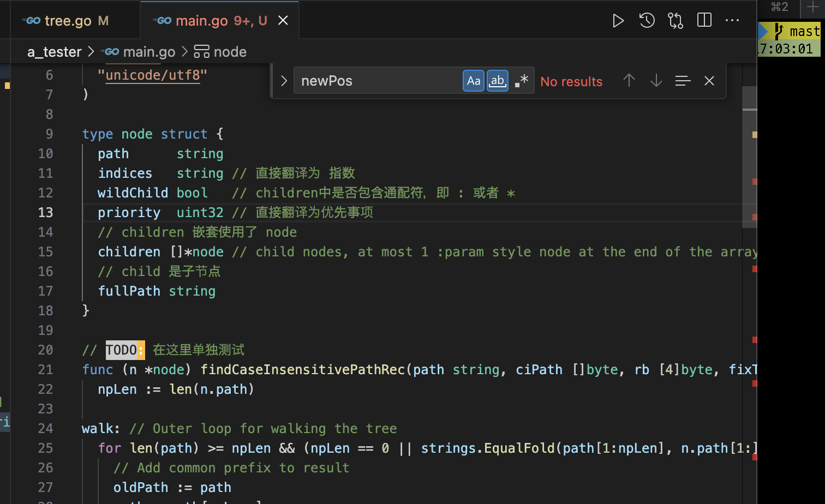Expand the replace field chevron
This screenshot has width=825, height=504.
click(x=284, y=81)
